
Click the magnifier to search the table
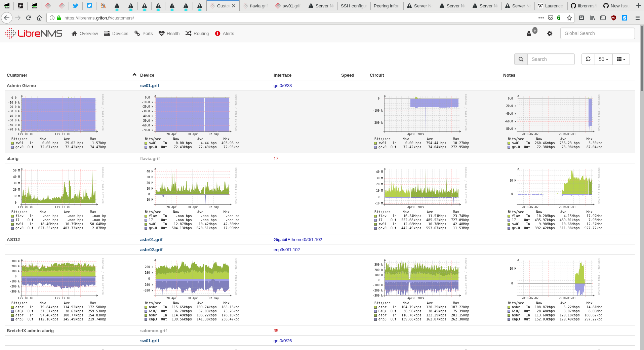521,59
